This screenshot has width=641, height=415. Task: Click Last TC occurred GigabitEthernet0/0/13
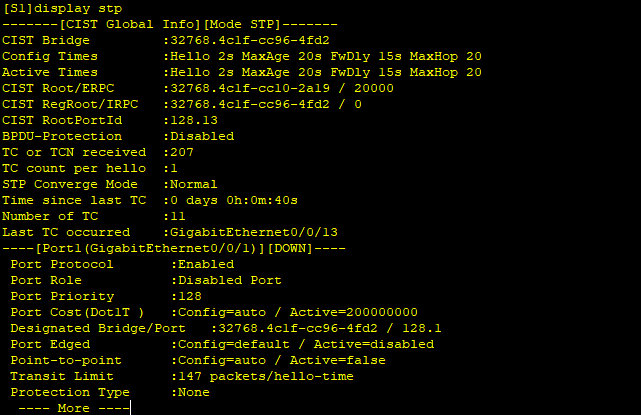(x=254, y=232)
